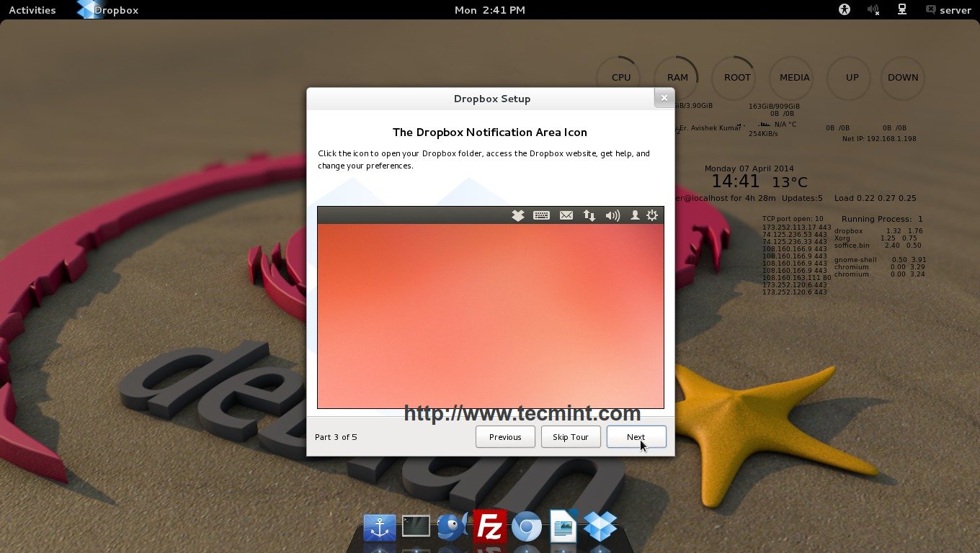This screenshot has height=553, width=980.
Task: Launch FileZilla from the dock
Action: pyautogui.click(x=490, y=526)
